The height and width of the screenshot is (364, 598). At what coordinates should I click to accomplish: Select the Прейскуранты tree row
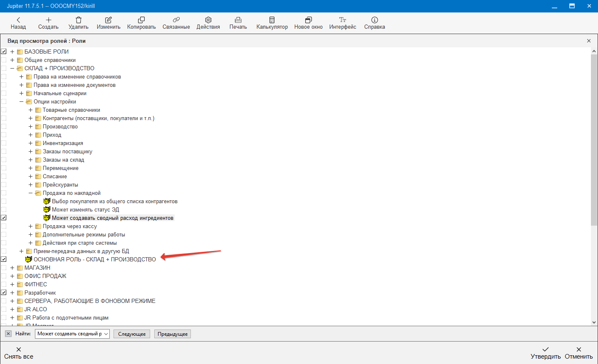point(60,184)
